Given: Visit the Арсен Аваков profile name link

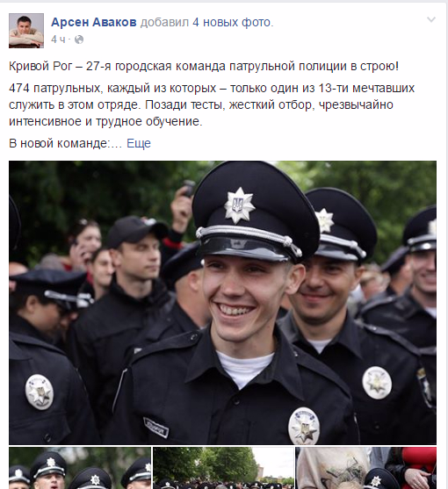Looking at the screenshot, I should (x=94, y=22).
